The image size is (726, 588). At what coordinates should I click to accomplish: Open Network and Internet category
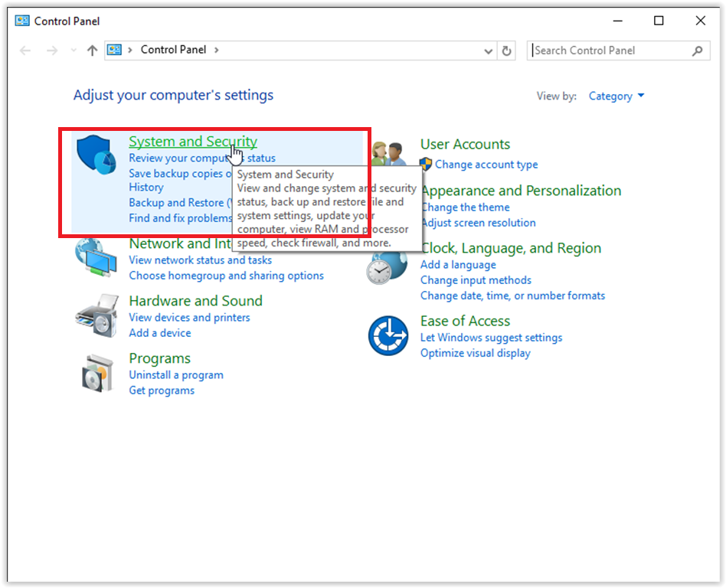[x=181, y=243]
